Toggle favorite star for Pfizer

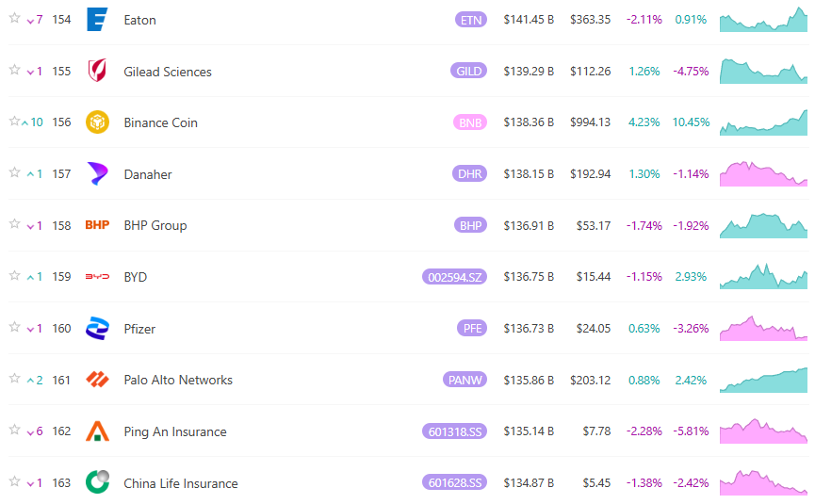[x=14, y=328]
